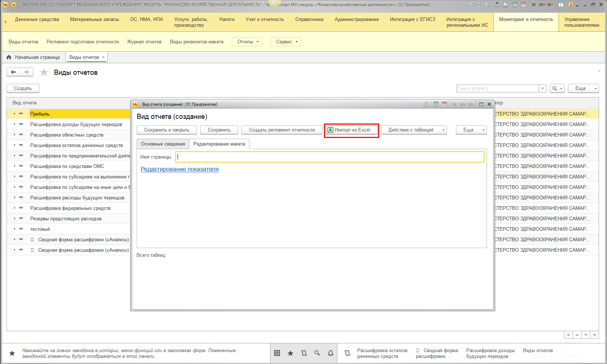The width and height of the screenshot is (607, 364).
Task: Open the Справочники section in top menu
Action: click(309, 19)
